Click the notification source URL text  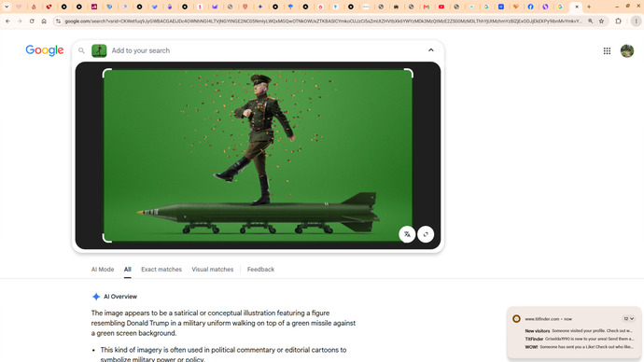tap(542, 319)
